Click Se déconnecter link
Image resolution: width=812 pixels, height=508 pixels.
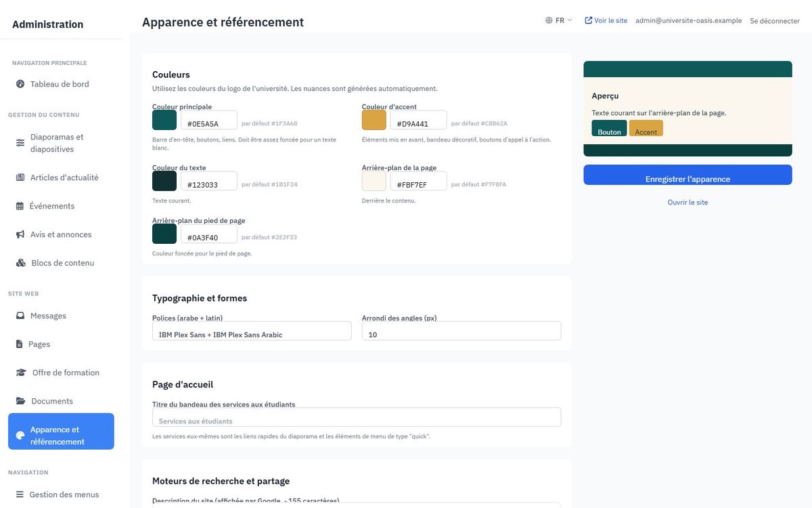(x=775, y=21)
